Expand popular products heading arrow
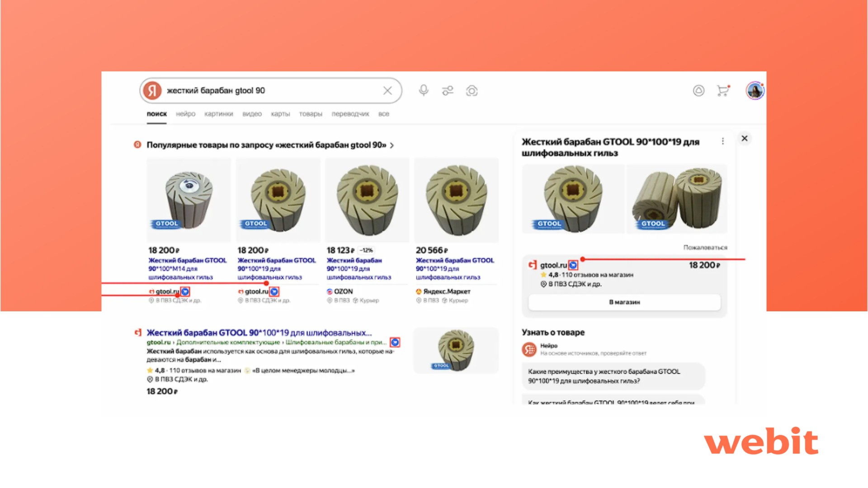The width and height of the screenshot is (868, 488). click(392, 145)
